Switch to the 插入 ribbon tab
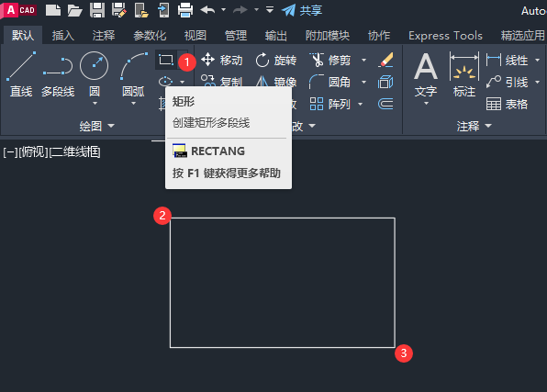Viewport: 547px width, 392px height. coord(63,35)
